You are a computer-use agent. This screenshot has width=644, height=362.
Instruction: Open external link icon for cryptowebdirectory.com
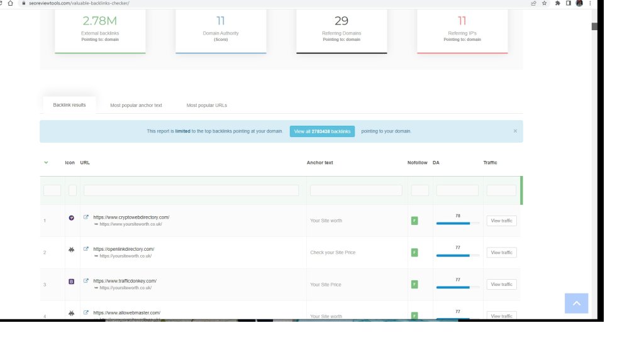tap(86, 217)
